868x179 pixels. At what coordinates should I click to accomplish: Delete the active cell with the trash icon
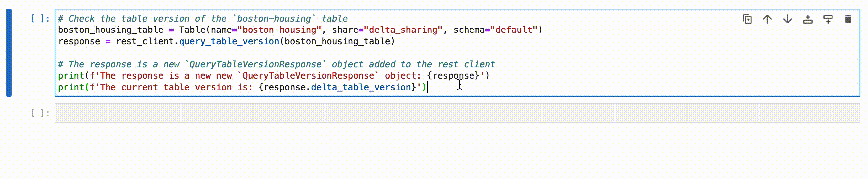(848, 19)
